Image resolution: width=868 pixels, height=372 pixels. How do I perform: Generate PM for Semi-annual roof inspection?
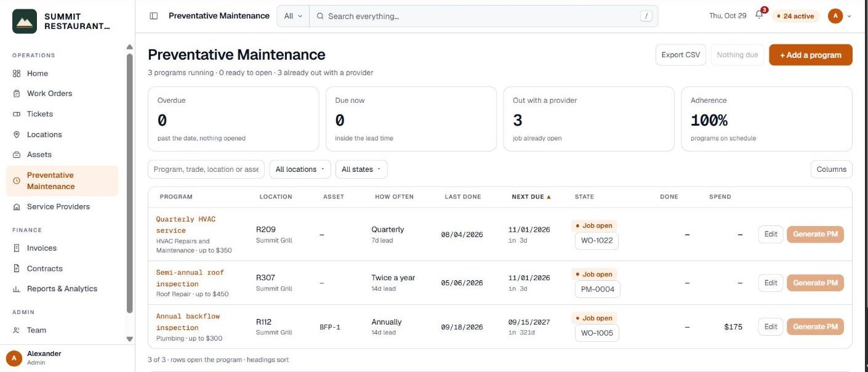point(815,283)
